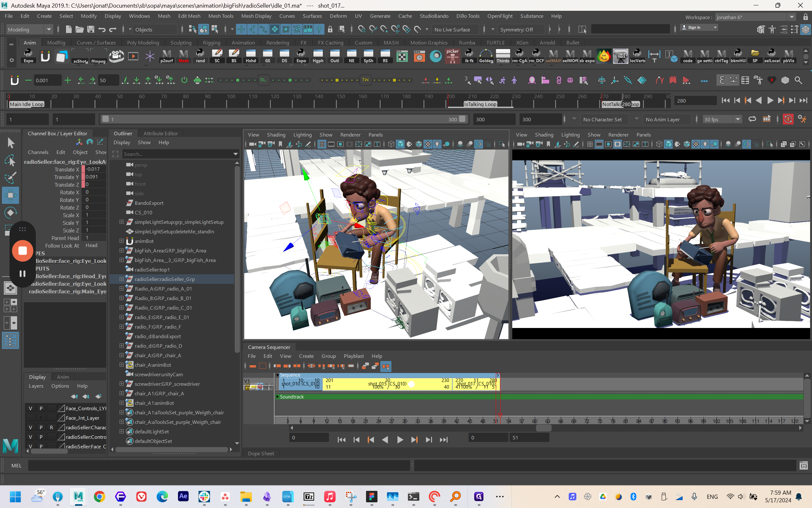Screen dimensions: 812x508
Task: Open the 30 fps frame rate dropdown
Action: coord(722,119)
